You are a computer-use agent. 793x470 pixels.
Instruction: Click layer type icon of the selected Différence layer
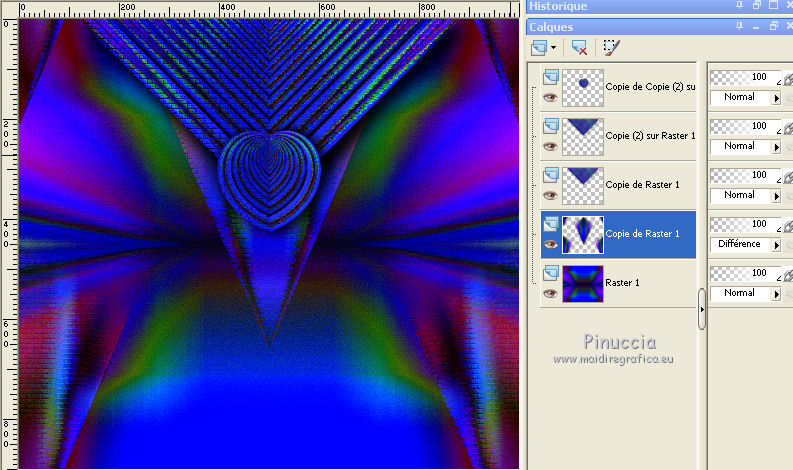click(551, 224)
